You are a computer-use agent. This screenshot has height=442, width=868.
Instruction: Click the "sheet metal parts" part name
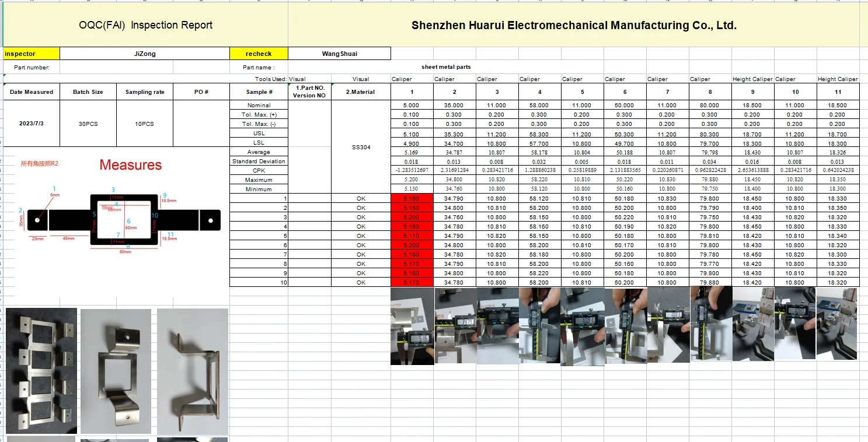446,67
